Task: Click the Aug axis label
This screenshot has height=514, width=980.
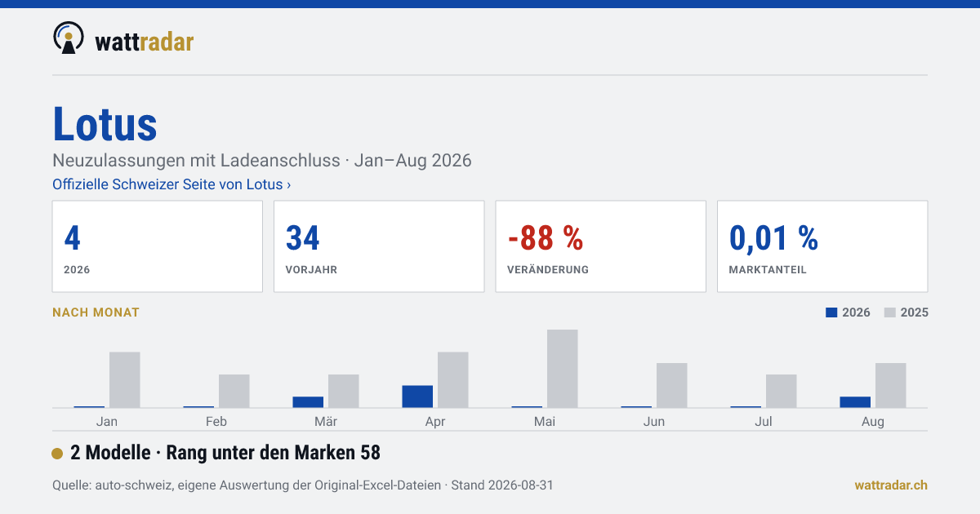Action: (873, 422)
